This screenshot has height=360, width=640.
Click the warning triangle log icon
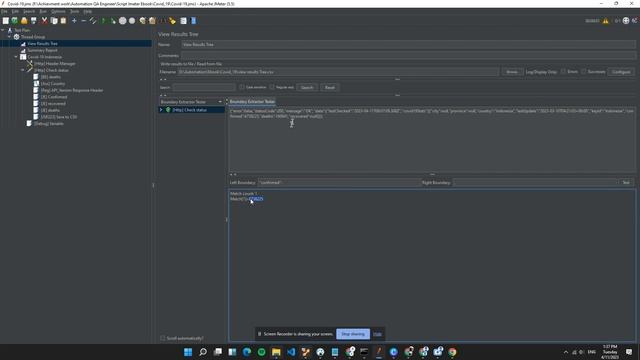click(x=605, y=21)
